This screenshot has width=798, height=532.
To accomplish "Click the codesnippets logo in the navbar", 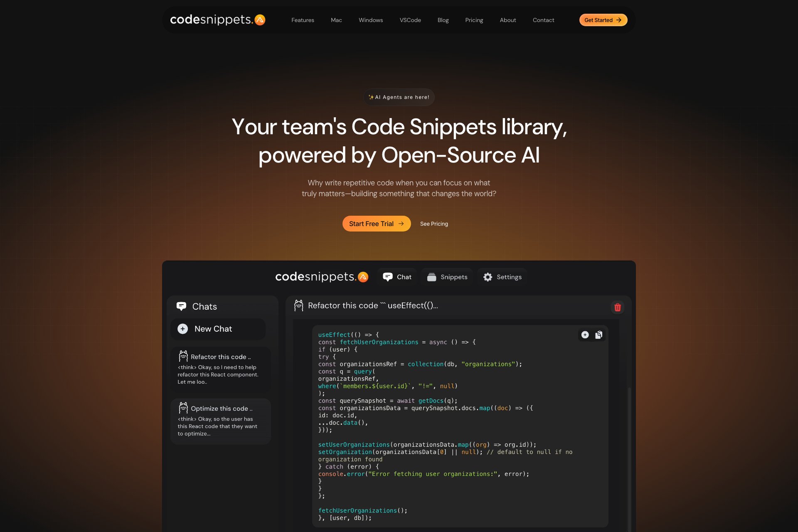I will 217,20.
